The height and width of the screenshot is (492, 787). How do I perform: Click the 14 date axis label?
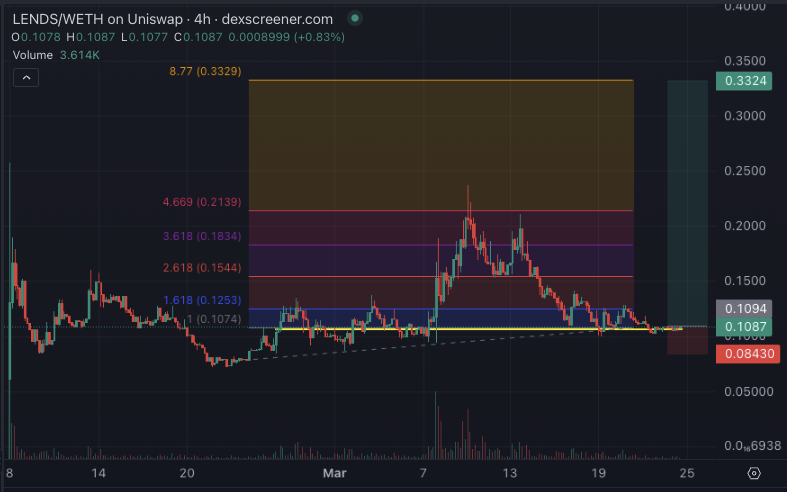(x=99, y=473)
